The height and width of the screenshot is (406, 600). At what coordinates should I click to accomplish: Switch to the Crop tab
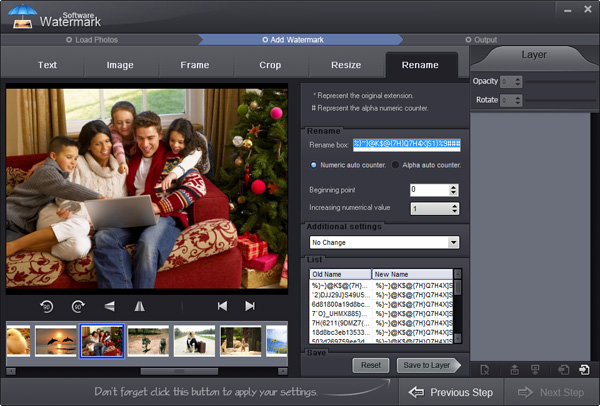(270, 65)
